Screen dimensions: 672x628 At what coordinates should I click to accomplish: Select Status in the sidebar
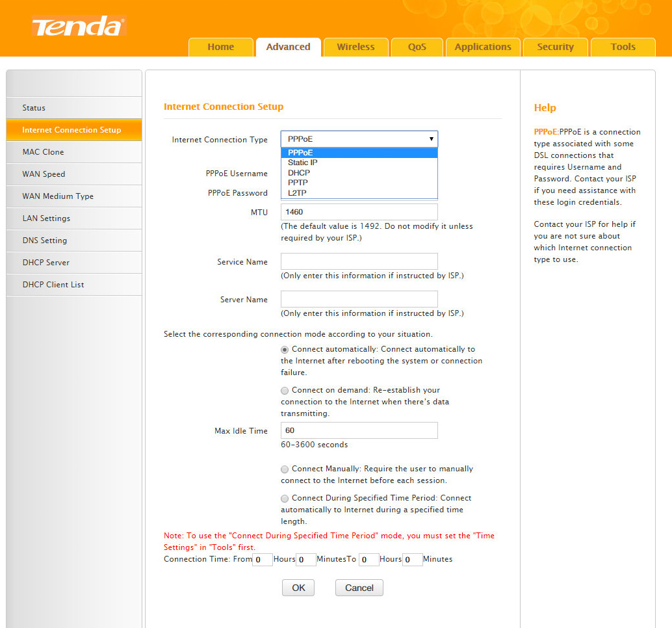click(74, 108)
